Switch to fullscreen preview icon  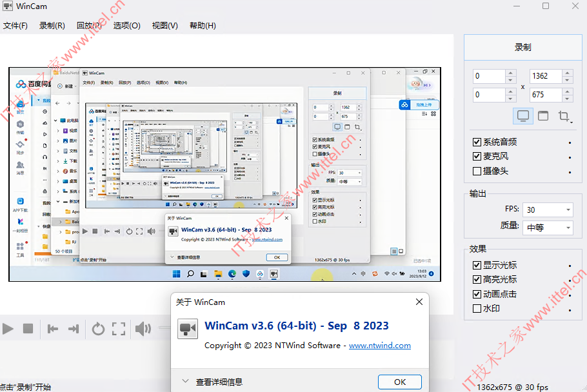point(119,329)
